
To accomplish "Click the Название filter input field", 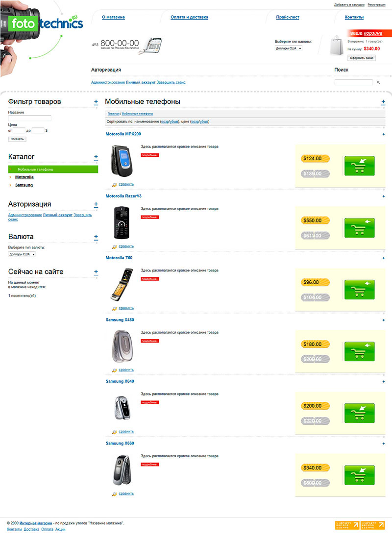I will point(29,118).
